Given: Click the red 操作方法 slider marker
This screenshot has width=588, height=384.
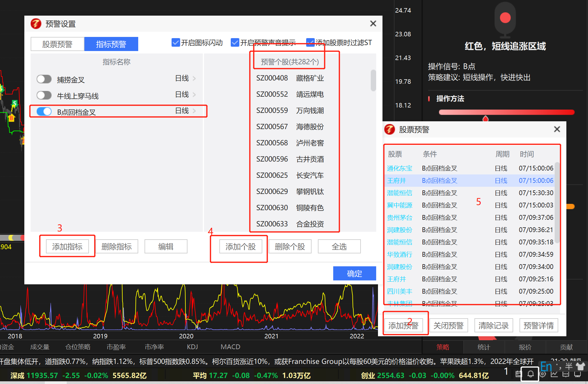Looking at the screenshot, I should [486, 119].
